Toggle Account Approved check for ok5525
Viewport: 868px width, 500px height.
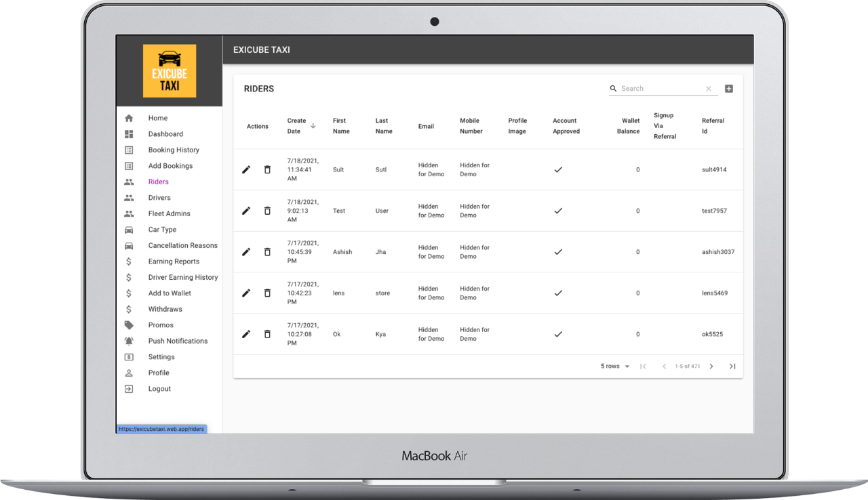pos(558,334)
